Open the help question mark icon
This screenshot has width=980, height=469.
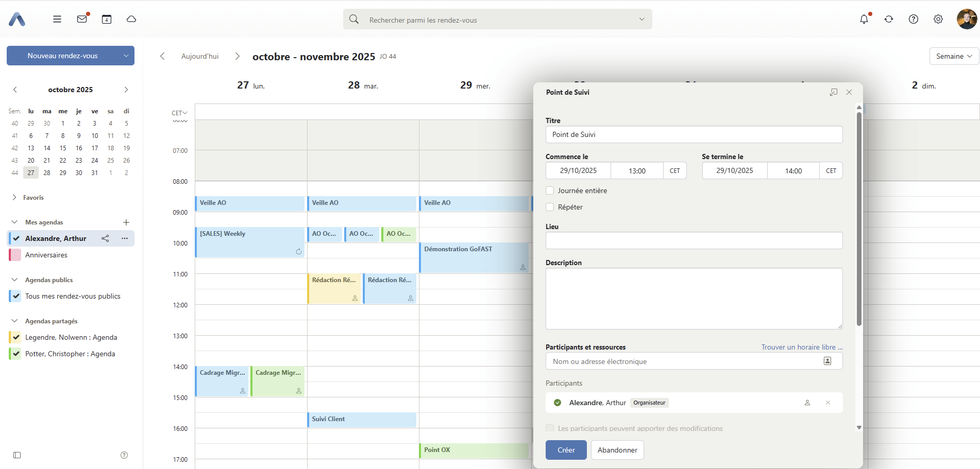tap(914, 19)
